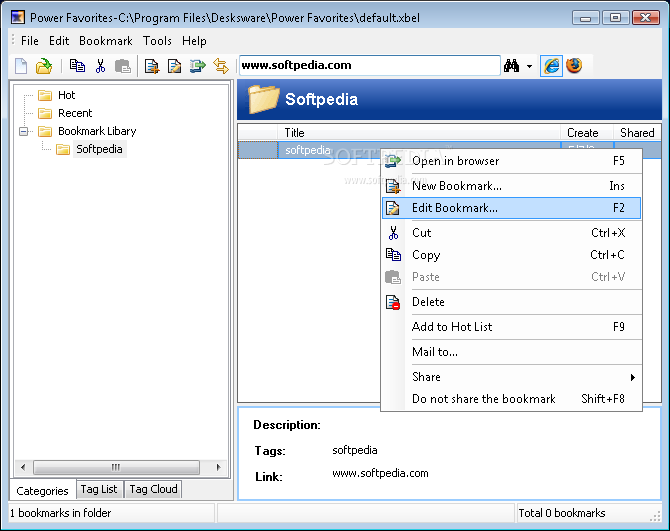Click the Copy menu icon
This screenshot has width=670, height=531.
[393, 255]
